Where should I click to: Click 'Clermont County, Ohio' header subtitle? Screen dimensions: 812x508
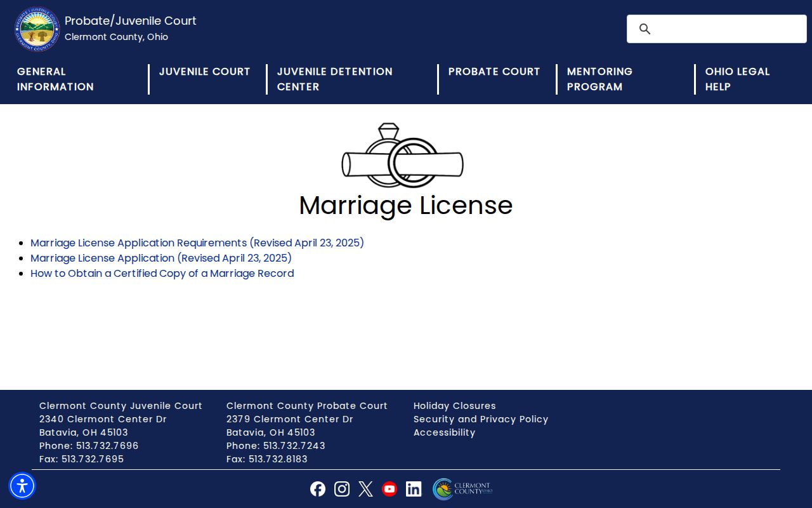pyautogui.click(x=116, y=37)
